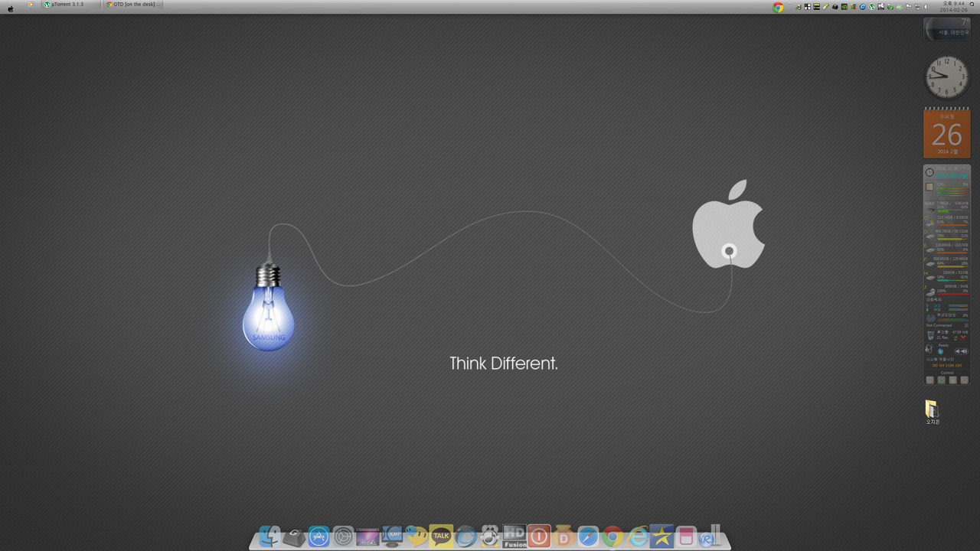Open the Seoul weather gadget

[x=947, y=29]
